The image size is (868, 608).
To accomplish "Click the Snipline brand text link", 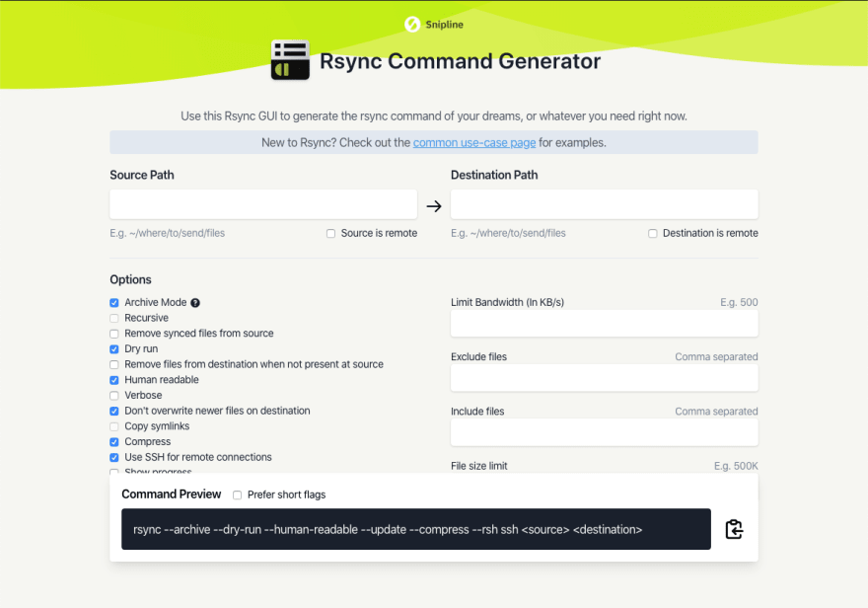I will [444, 25].
